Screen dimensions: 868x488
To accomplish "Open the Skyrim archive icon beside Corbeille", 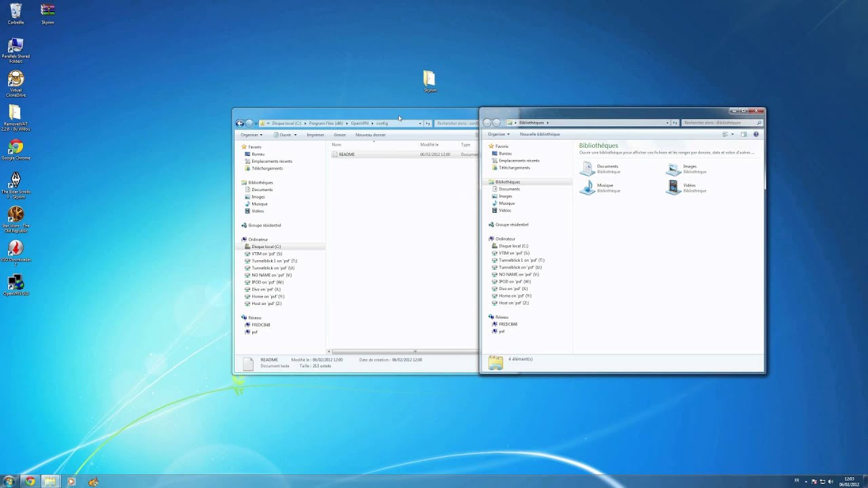I will tap(47, 14).
